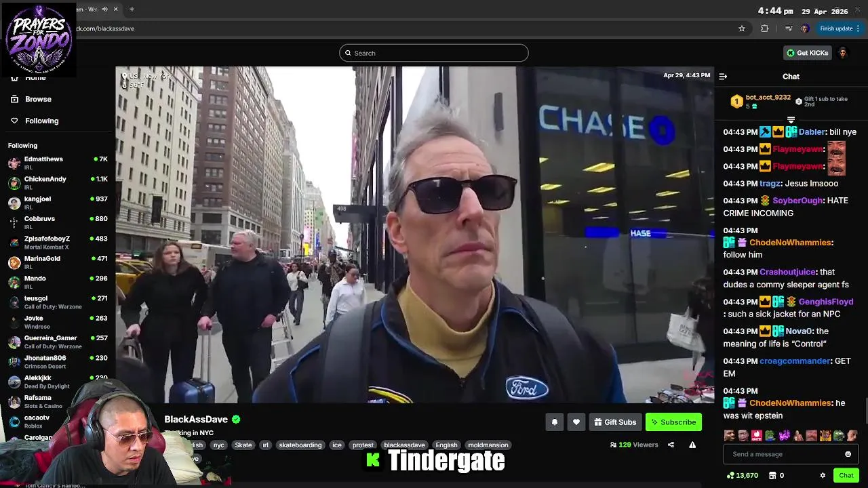Click Dabler username in chat
The image size is (868, 488).
pos(812,132)
